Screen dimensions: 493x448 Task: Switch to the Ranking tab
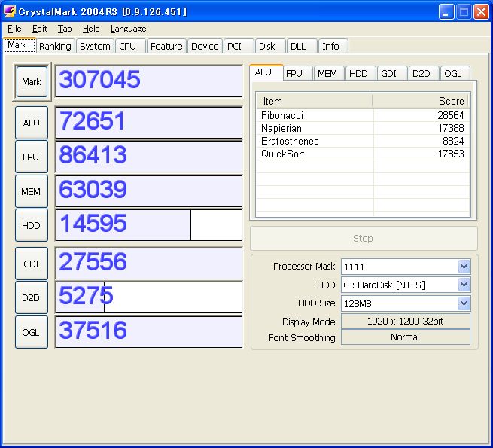(55, 46)
